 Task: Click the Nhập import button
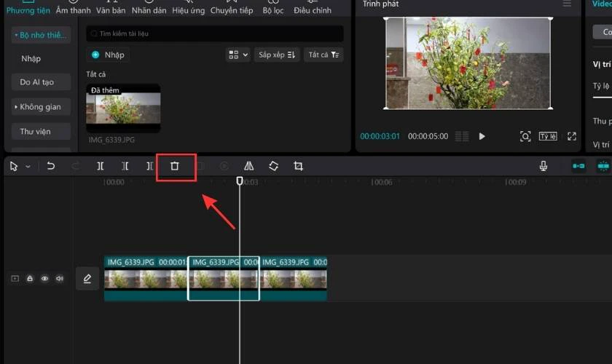108,55
